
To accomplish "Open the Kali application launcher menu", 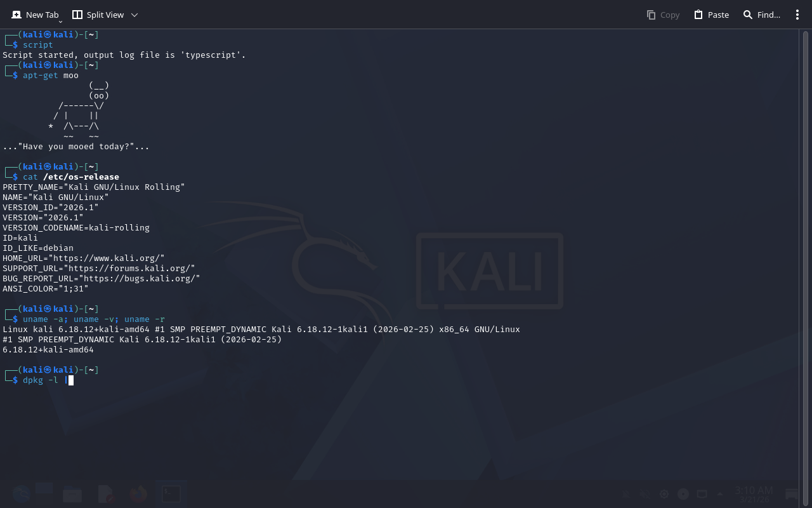I will pyautogui.click(x=21, y=494).
